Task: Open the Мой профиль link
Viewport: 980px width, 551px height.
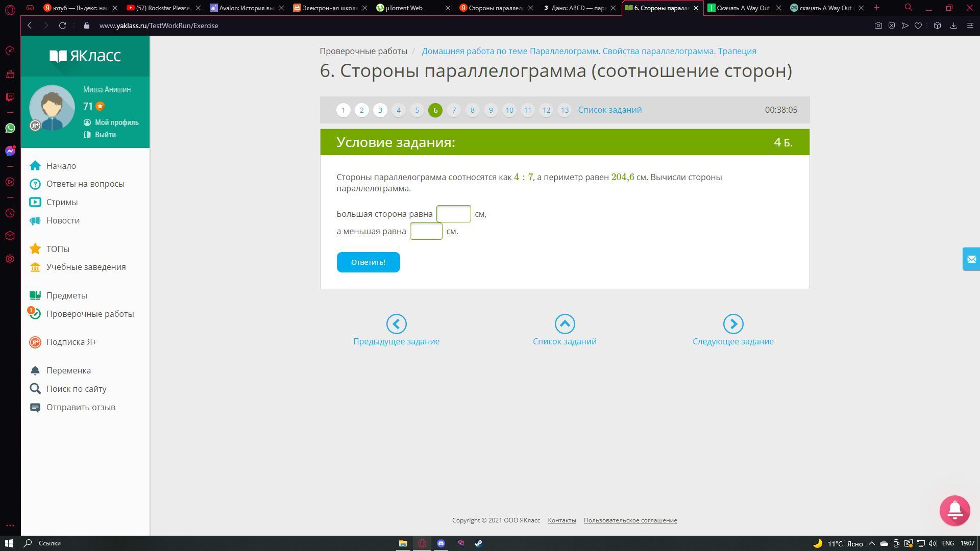Action: coord(116,122)
